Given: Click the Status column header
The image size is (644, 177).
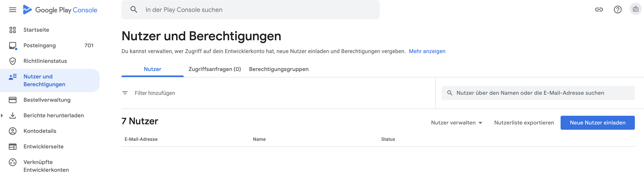Looking at the screenshot, I should [x=388, y=139].
